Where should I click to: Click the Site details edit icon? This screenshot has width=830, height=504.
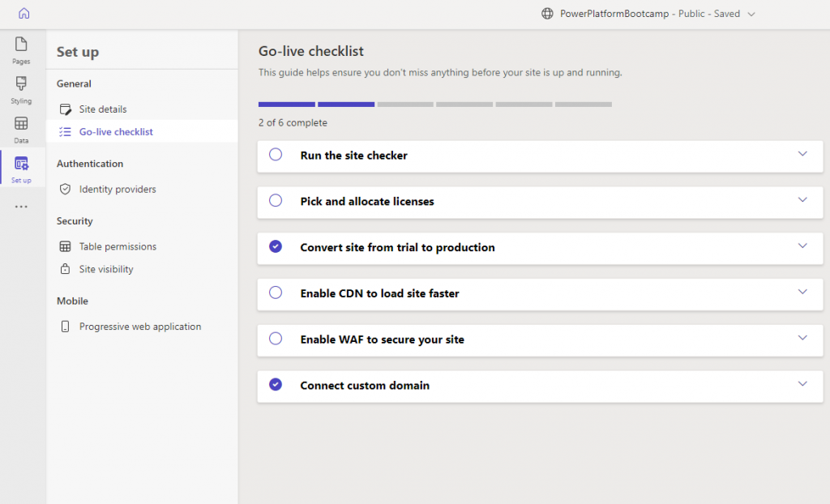point(65,109)
